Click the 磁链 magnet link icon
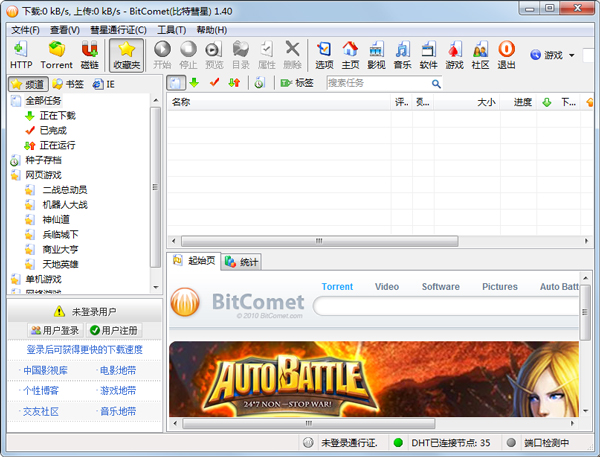Image resolution: width=600 pixels, height=457 pixels. 90,55
